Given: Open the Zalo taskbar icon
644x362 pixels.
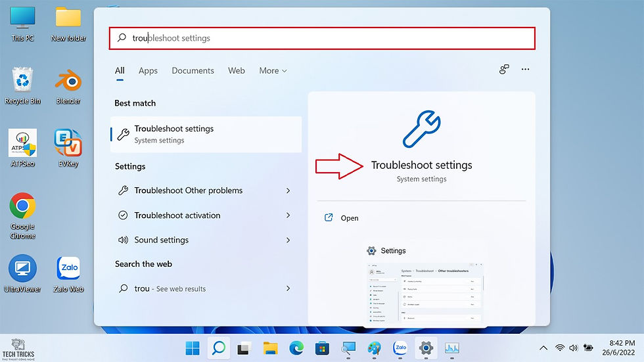Looking at the screenshot, I should [400, 348].
